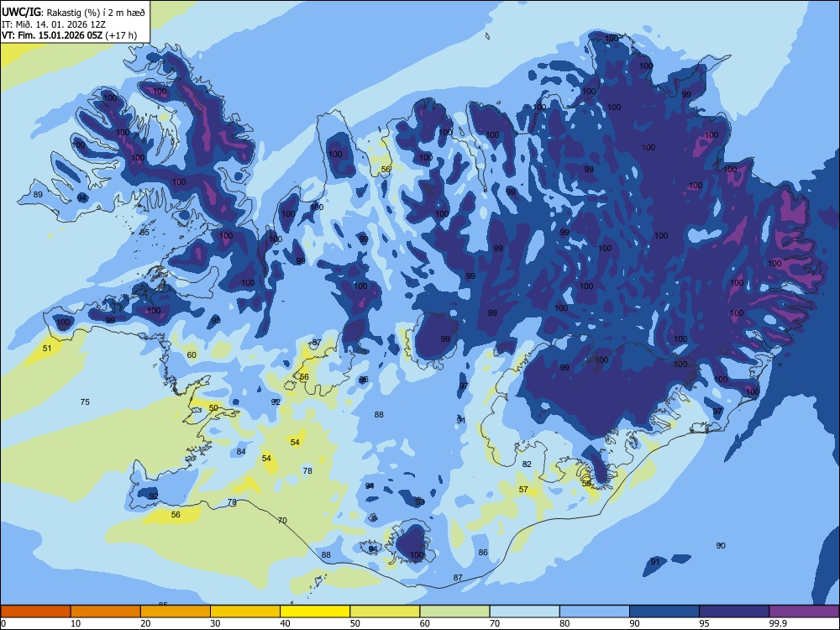Screen dimensions: 840x630
Task: Click the bright yellow 40–50 legend swatch
Action: pyautogui.click(x=315, y=612)
